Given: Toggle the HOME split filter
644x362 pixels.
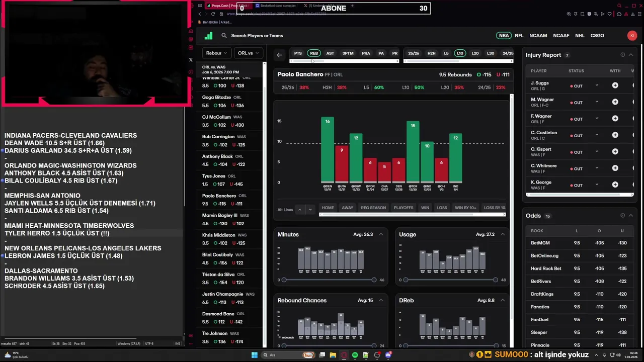Looking at the screenshot, I should [328, 208].
